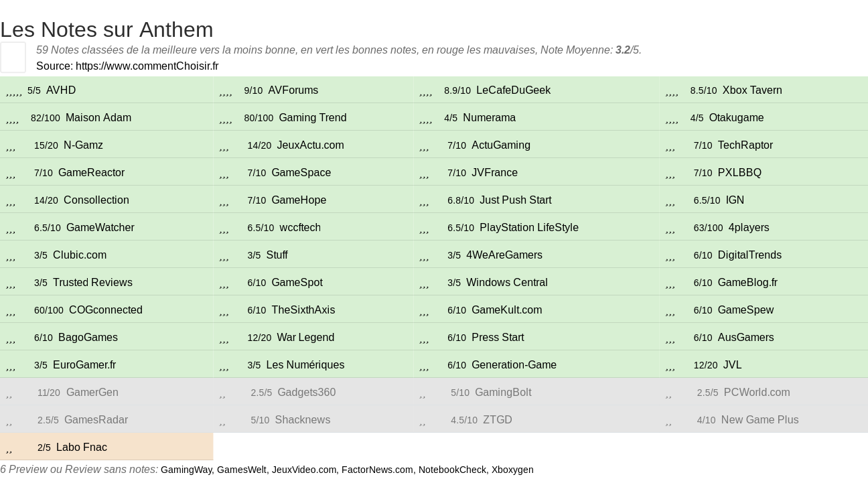The width and height of the screenshot is (868, 477).
Task: Click the PXLBBQ review entry
Action: click(739, 173)
